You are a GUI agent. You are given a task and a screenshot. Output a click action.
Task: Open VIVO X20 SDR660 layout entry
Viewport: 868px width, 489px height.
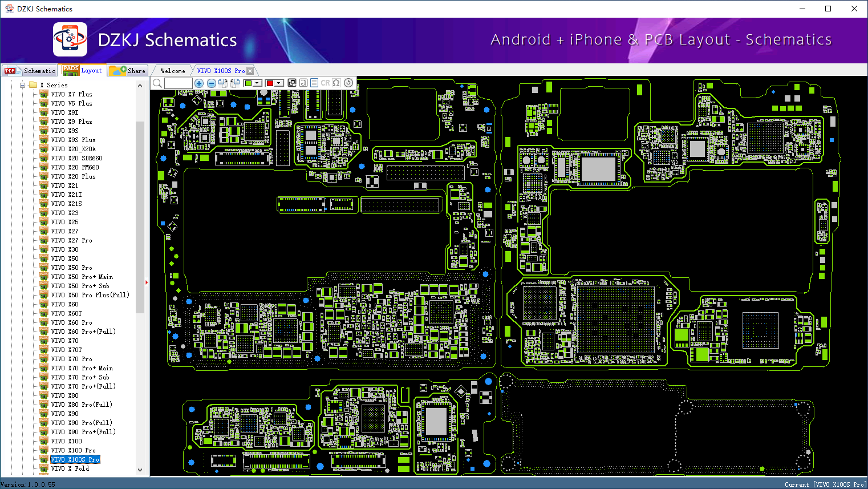tap(76, 158)
